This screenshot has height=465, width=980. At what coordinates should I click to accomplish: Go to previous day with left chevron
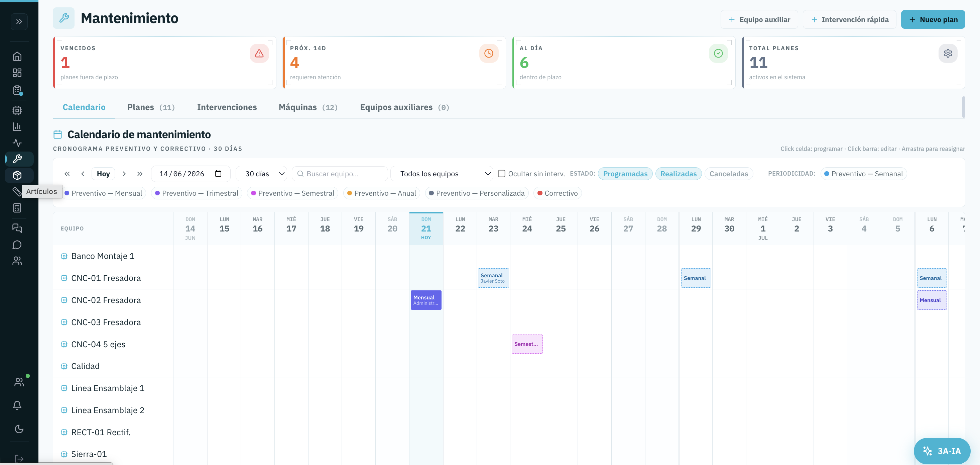tap(83, 174)
